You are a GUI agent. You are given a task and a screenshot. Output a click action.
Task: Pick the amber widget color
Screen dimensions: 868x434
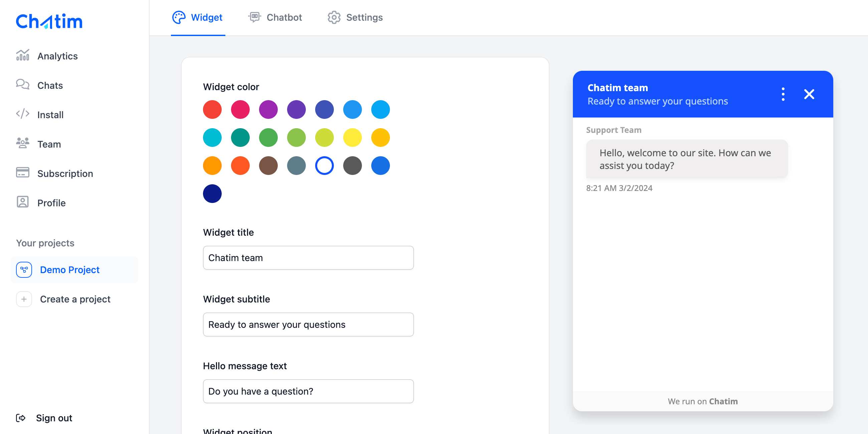(381, 138)
